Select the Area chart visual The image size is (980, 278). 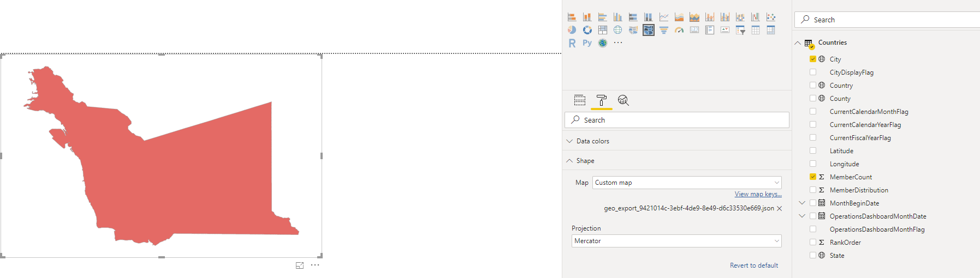pyautogui.click(x=679, y=17)
